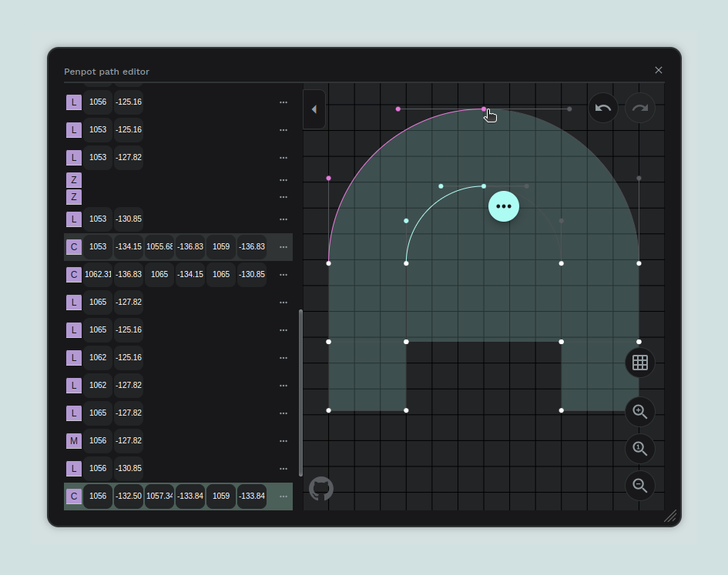Edit the 1062 field in the -127.82 row

pos(98,386)
